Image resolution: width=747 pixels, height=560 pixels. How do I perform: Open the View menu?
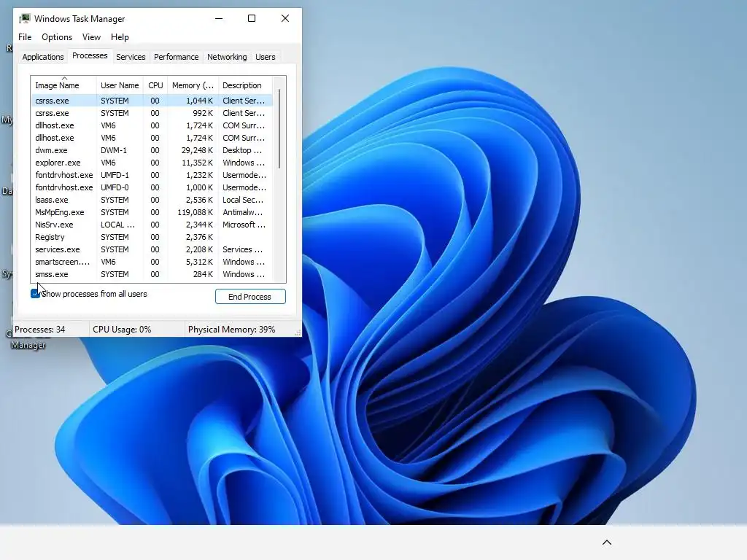(x=91, y=37)
